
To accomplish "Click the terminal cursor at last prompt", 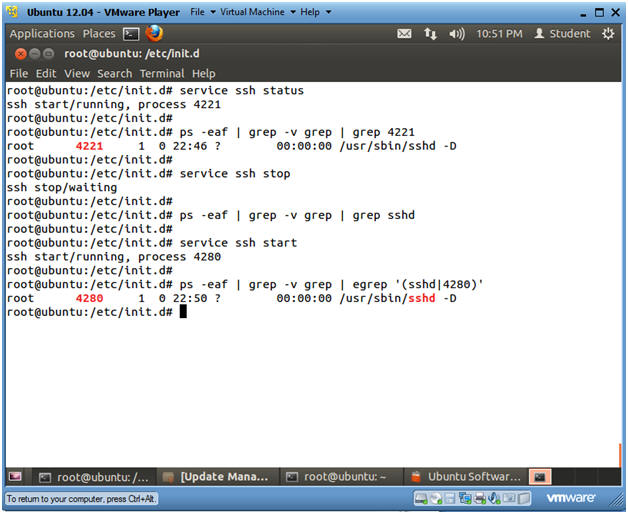I will [183, 312].
